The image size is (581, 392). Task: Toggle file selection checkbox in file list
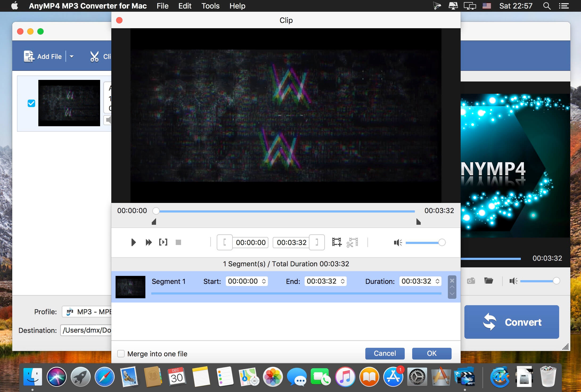pyautogui.click(x=31, y=103)
